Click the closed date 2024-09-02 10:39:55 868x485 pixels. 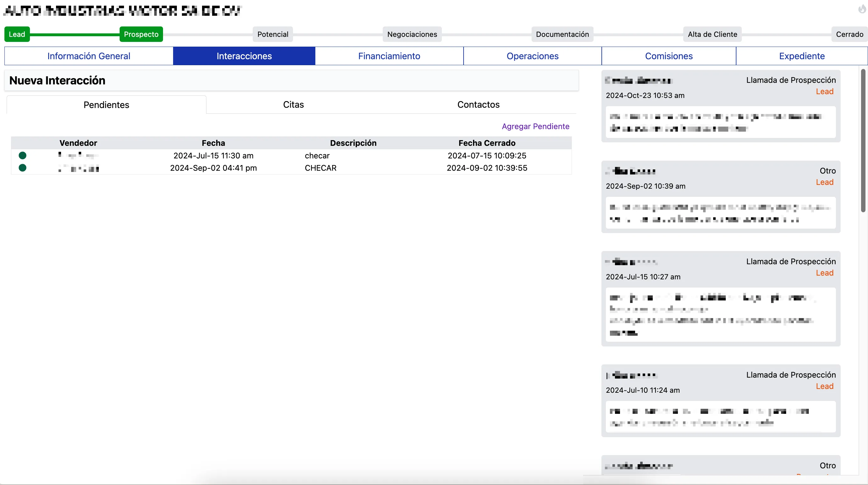487,168
